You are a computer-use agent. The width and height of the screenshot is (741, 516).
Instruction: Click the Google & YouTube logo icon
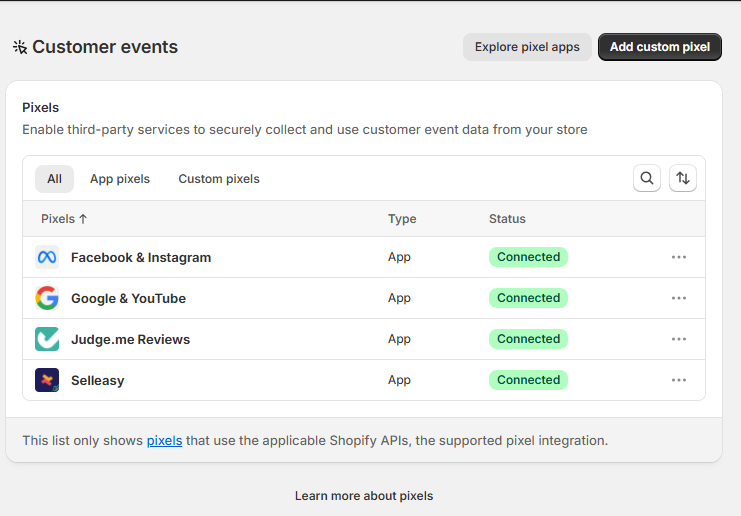click(x=47, y=298)
